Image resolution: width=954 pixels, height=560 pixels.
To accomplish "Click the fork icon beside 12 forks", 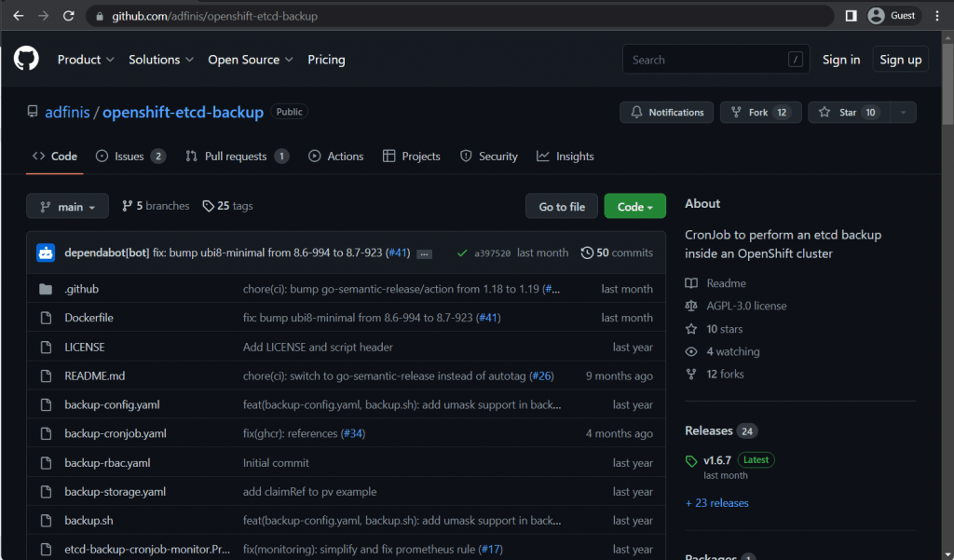I will [x=691, y=374].
